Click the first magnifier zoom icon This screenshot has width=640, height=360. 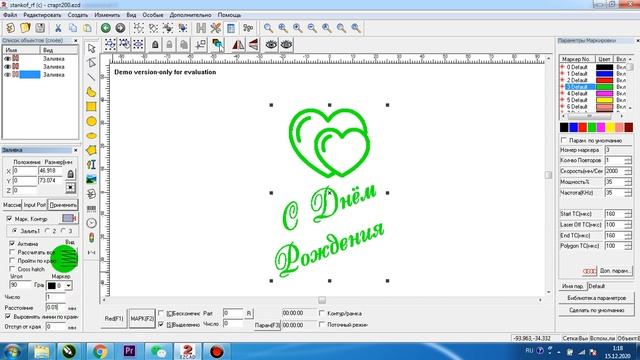coord(268,28)
